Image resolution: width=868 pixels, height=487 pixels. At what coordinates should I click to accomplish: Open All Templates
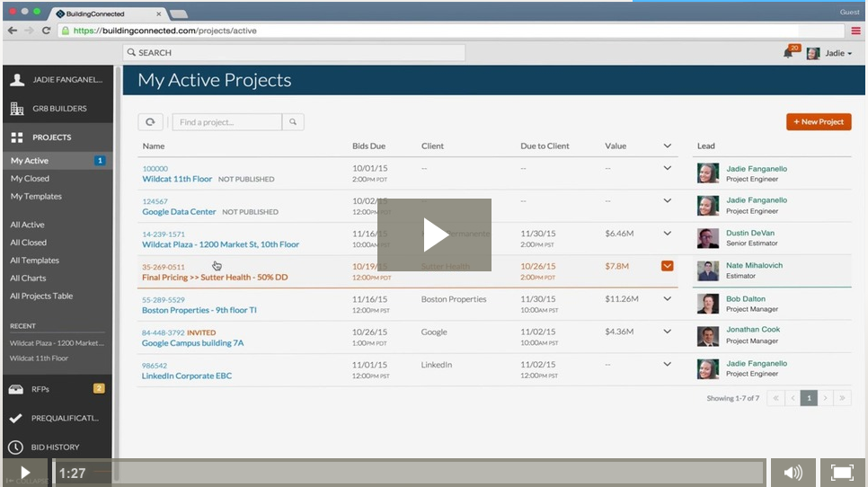coord(34,260)
